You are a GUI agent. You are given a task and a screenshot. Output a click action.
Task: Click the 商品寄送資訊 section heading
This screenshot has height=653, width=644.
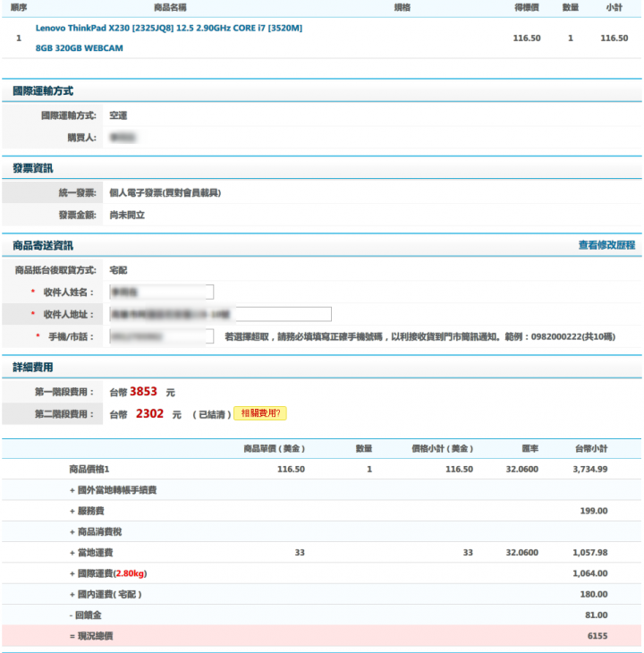[43, 245]
